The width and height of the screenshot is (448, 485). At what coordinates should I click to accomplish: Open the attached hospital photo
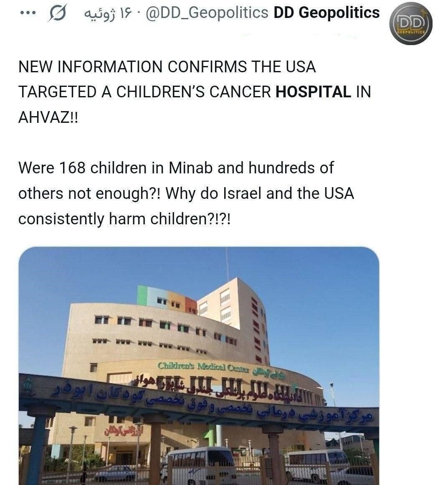pyautogui.click(x=199, y=366)
